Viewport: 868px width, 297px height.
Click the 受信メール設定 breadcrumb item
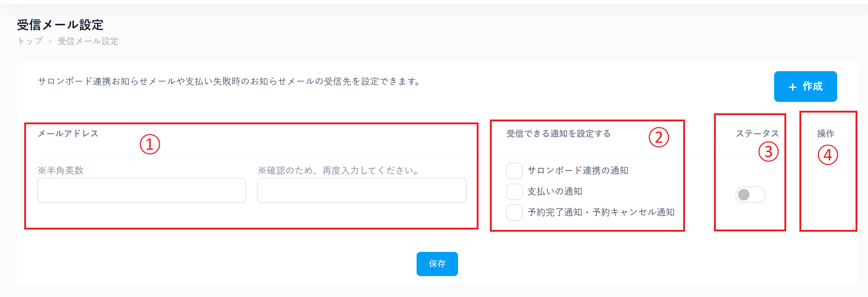click(x=88, y=41)
